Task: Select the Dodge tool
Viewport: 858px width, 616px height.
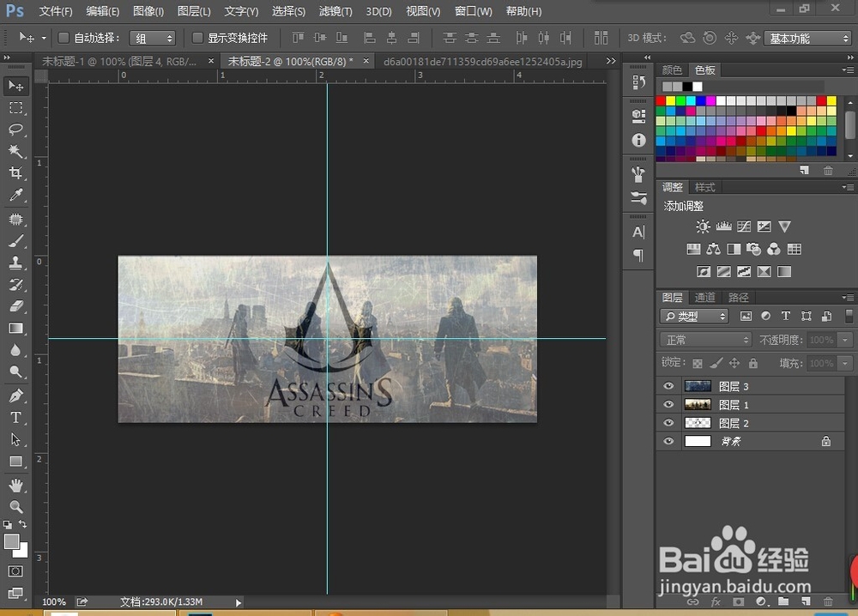Action: point(15,372)
